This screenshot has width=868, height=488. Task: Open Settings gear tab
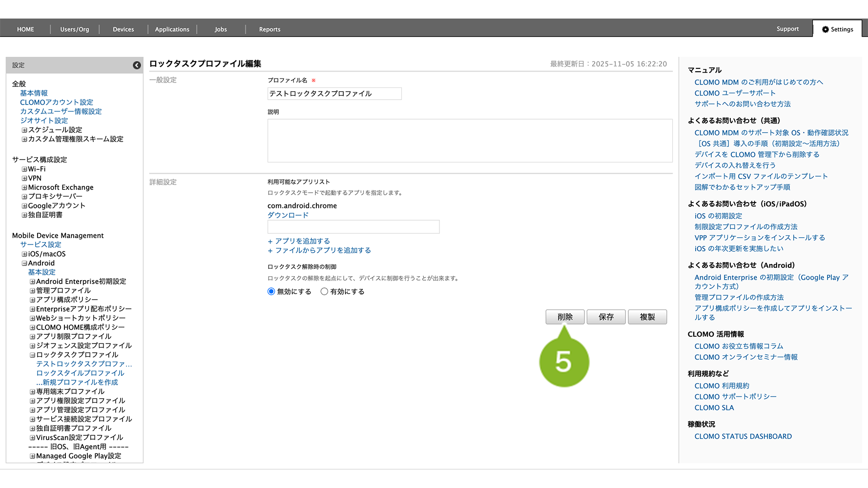(837, 29)
